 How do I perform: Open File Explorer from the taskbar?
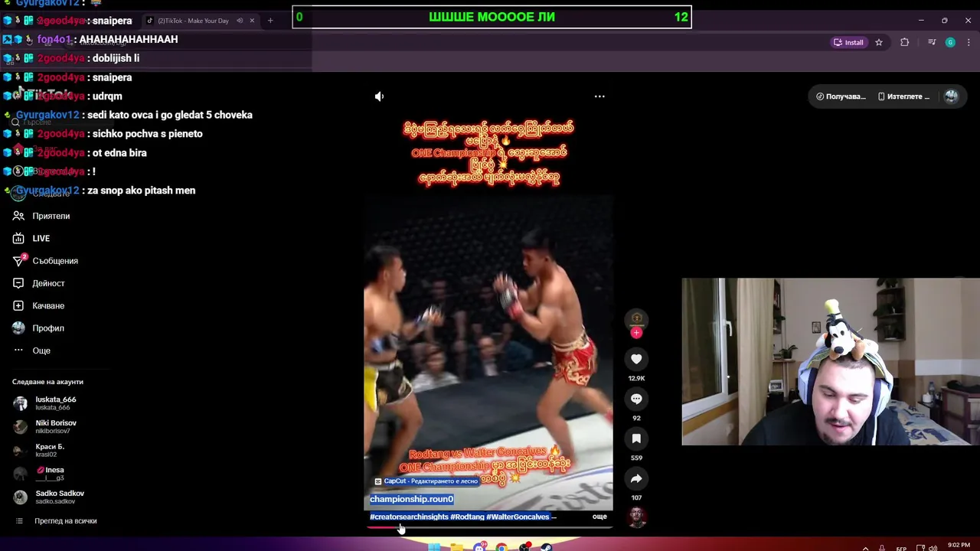pyautogui.click(x=457, y=547)
